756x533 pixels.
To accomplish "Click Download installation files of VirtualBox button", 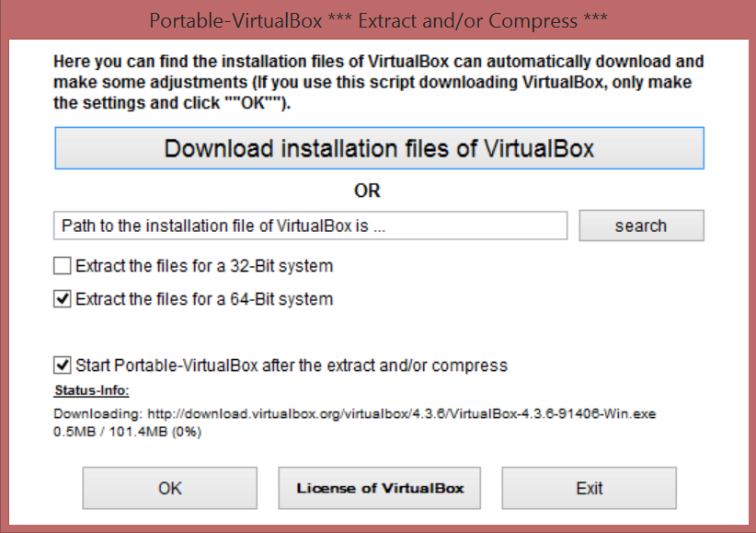I will pos(379,148).
